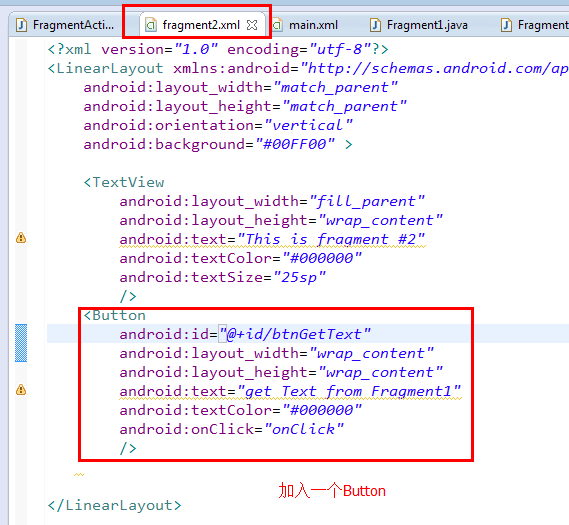569x525 pixels.
Task: Click the Java file icon on Fragment1.java tab
Action: coord(375,25)
